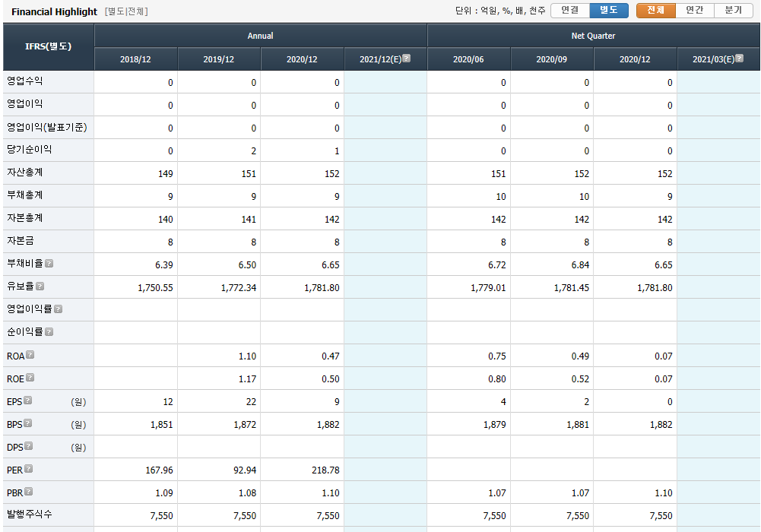Open the ROE help icon
This screenshot has height=532, width=761.
click(30, 377)
